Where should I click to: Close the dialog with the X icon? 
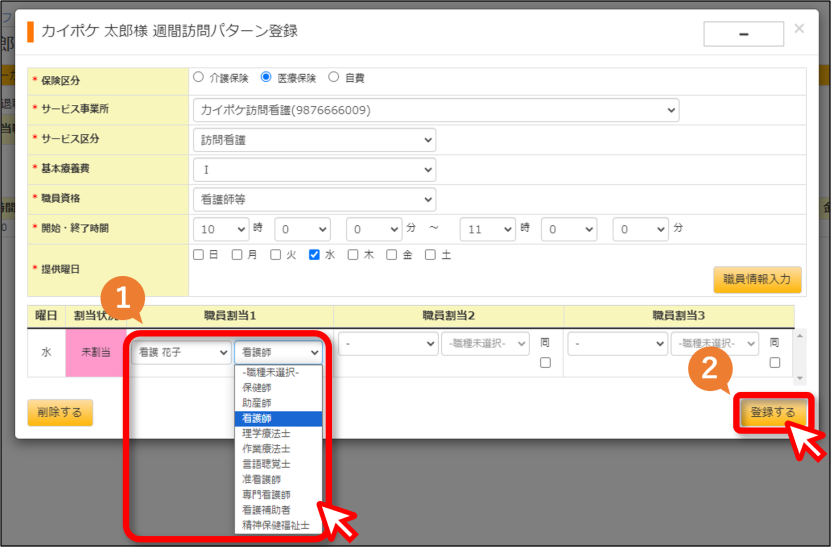click(x=799, y=29)
